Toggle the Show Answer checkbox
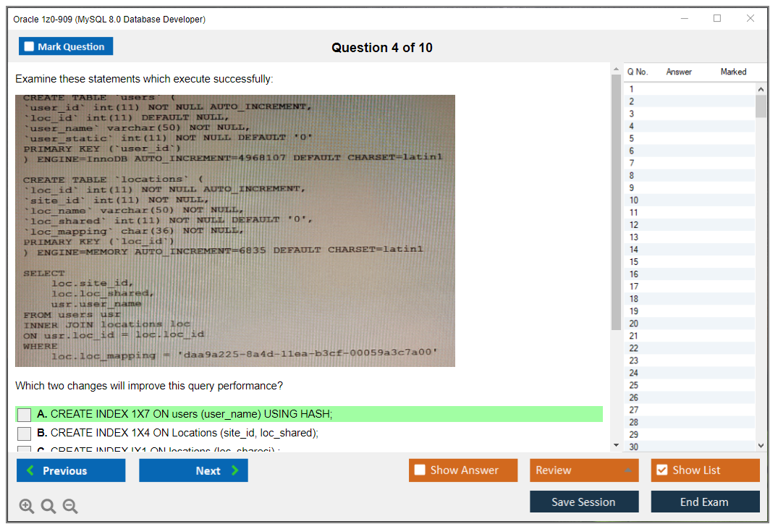Image resolution: width=778 pixels, height=532 pixels. [x=420, y=470]
